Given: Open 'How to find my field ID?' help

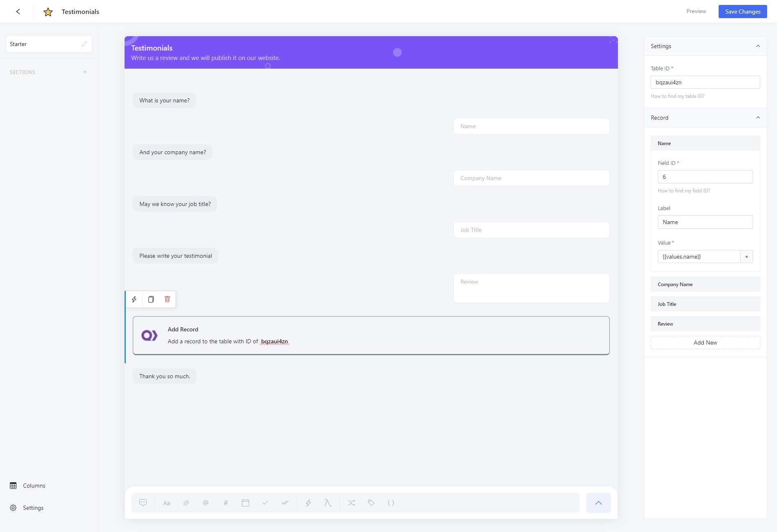Looking at the screenshot, I should pyautogui.click(x=684, y=191).
